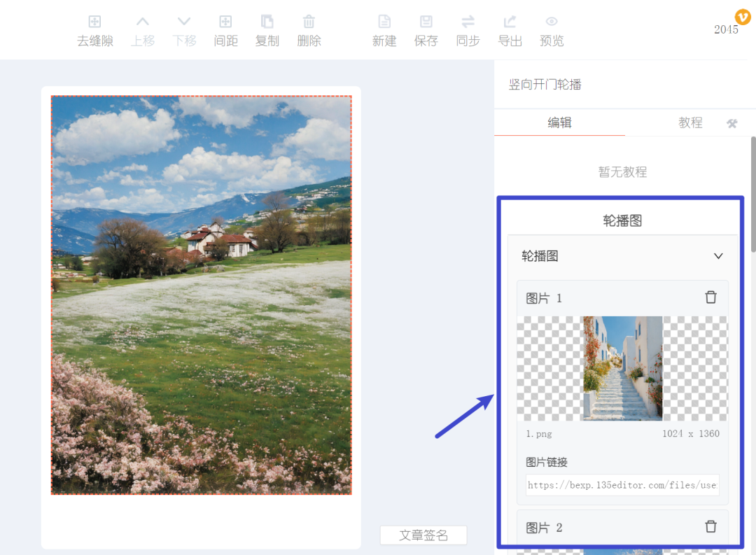
Task: Delete 图片 2 with its trash icon
Action: (710, 526)
